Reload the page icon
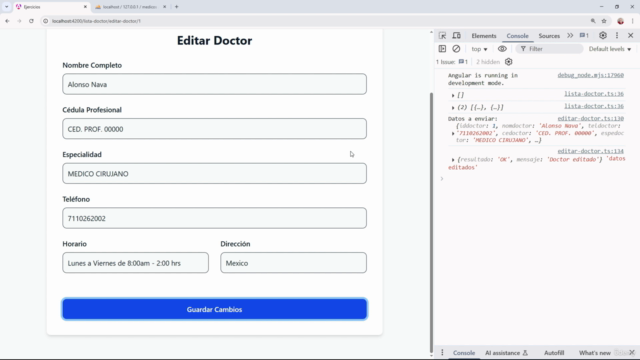The height and width of the screenshot is (360, 640). click(x=31, y=21)
